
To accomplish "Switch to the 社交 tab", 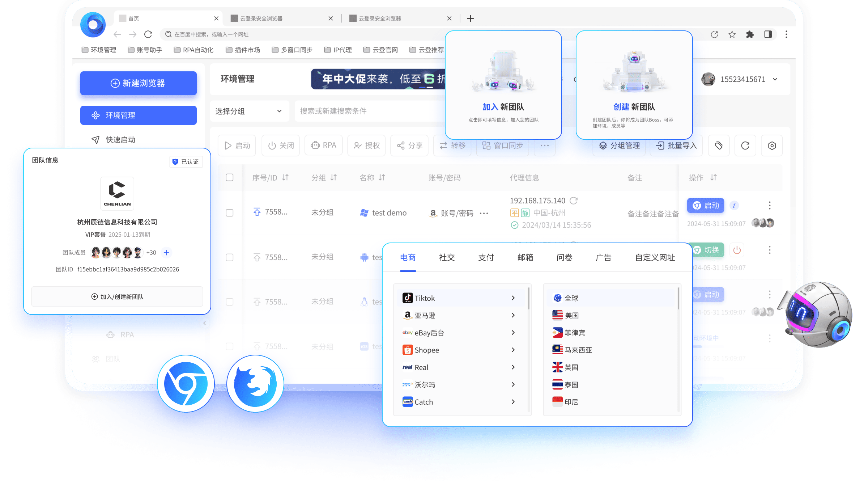I will (447, 257).
